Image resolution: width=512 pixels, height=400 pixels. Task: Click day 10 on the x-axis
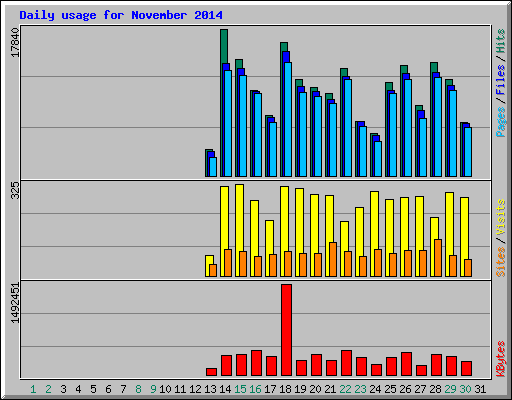point(165,389)
